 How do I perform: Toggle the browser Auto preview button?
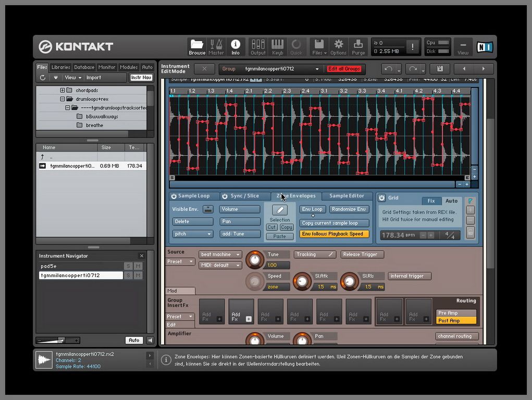click(x=134, y=340)
